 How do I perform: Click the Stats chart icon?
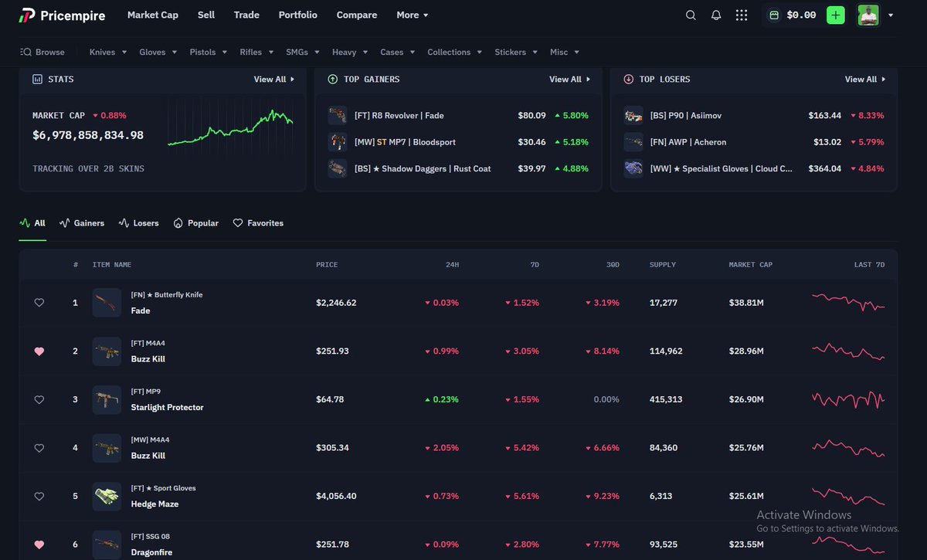pos(37,79)
